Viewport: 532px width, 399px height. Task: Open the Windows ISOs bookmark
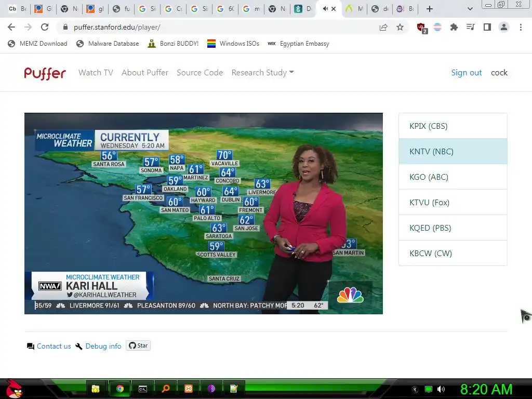(233, 44)
